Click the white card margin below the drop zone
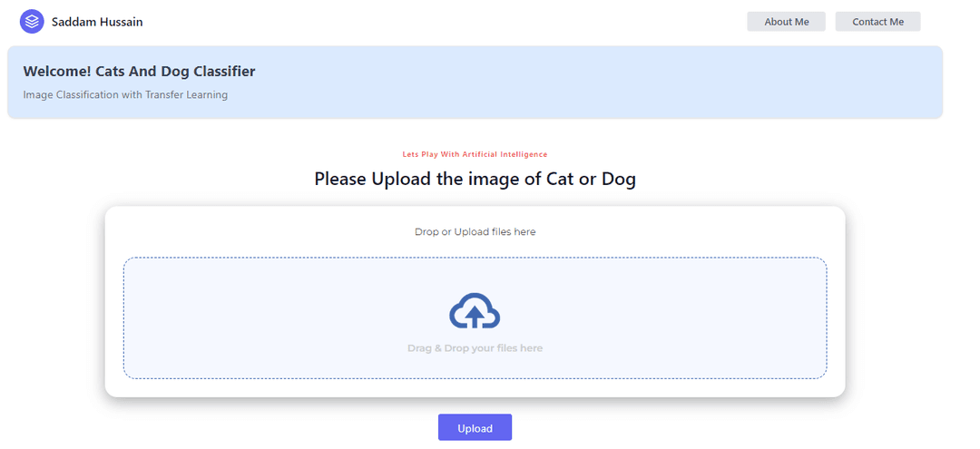Image resolution: width=980 pixels, height=449 pixels. point(475,388)
